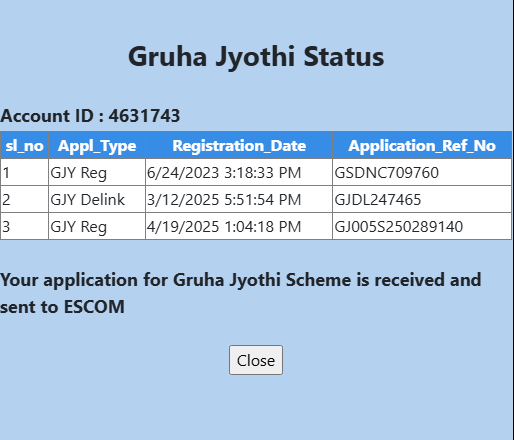
Task: Select the Appl_Type column header
Action: 97,145
